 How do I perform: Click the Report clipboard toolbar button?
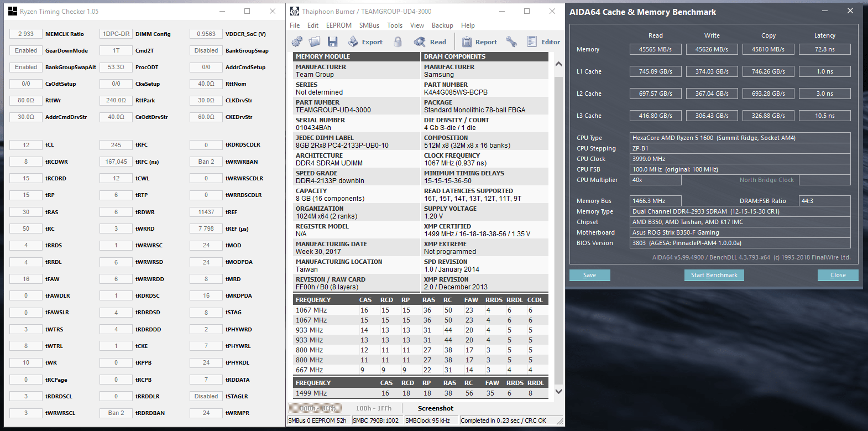click(x=479, y=41)
